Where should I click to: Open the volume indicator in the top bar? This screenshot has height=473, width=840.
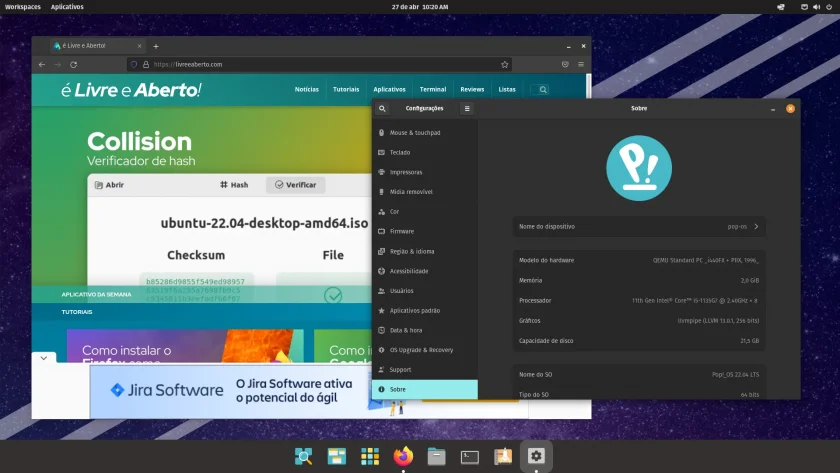tap(816, 7)
